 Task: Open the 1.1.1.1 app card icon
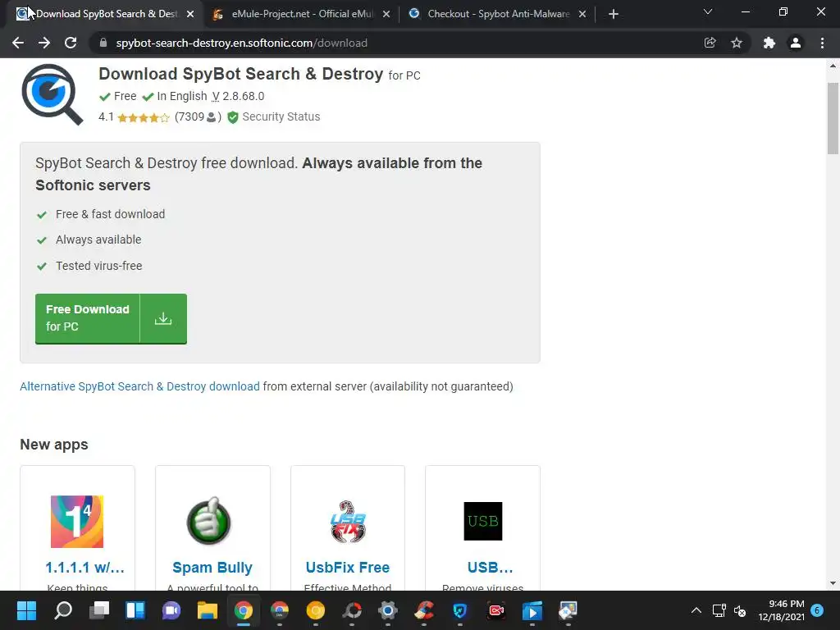[x=77, y=521]
